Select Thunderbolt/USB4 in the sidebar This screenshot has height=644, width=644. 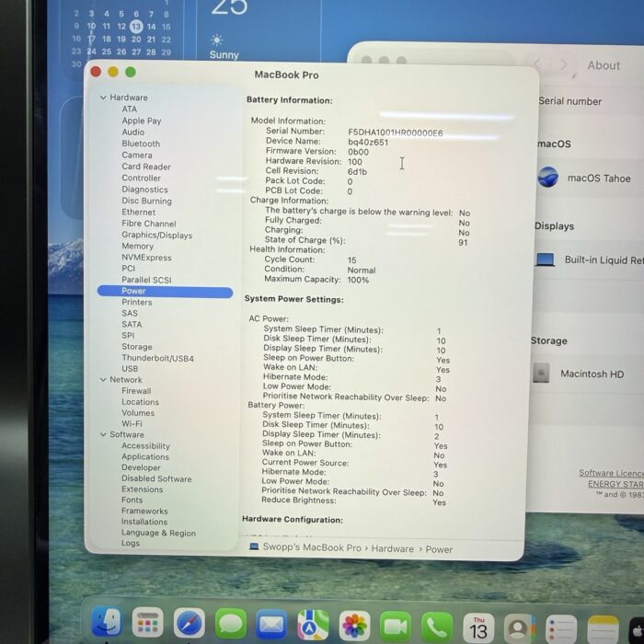pos(157,358)
